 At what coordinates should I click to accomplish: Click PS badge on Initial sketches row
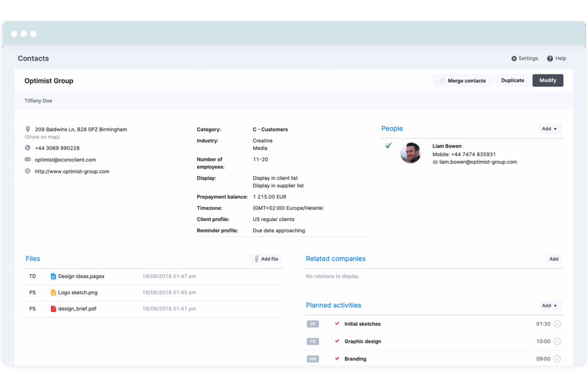pyautogui.click(x=313, y=324)
